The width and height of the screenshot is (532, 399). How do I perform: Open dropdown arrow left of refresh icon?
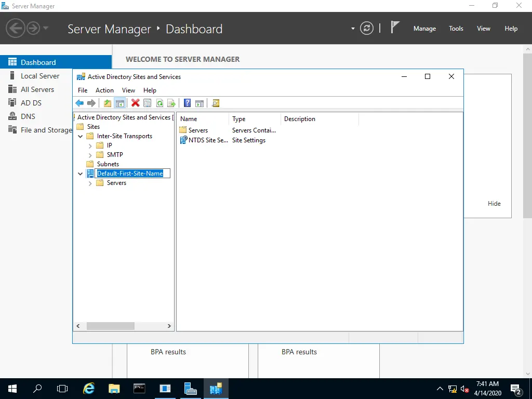pyautogui.click(x=353, y=29)
